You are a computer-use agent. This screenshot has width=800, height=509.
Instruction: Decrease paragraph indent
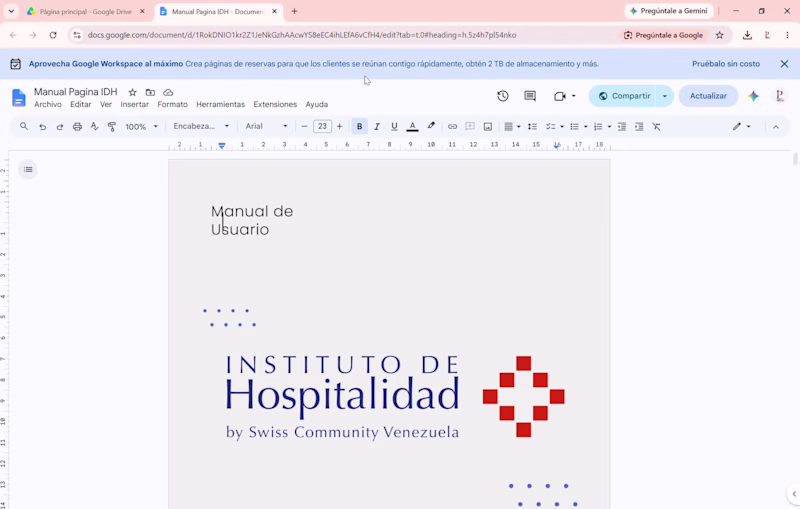(x=621, y=126)
